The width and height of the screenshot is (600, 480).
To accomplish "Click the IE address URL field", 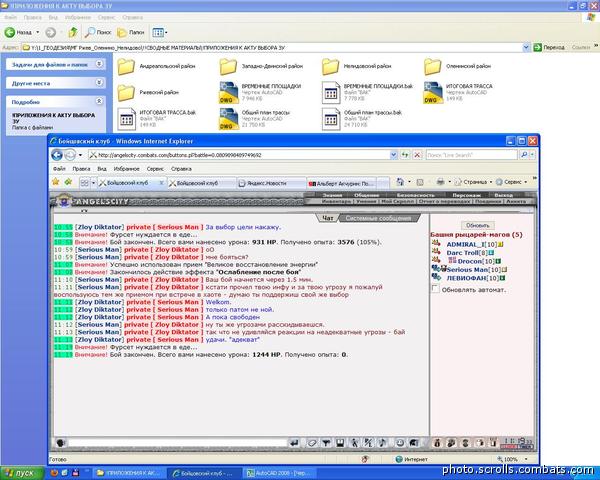I will click(x=240, y=155).
